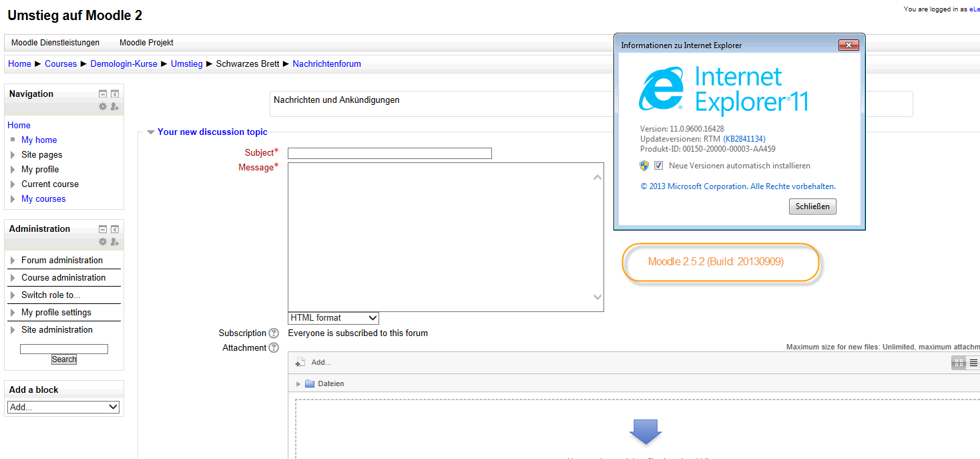Click Search button in Administration block

[x=64, y=359]
